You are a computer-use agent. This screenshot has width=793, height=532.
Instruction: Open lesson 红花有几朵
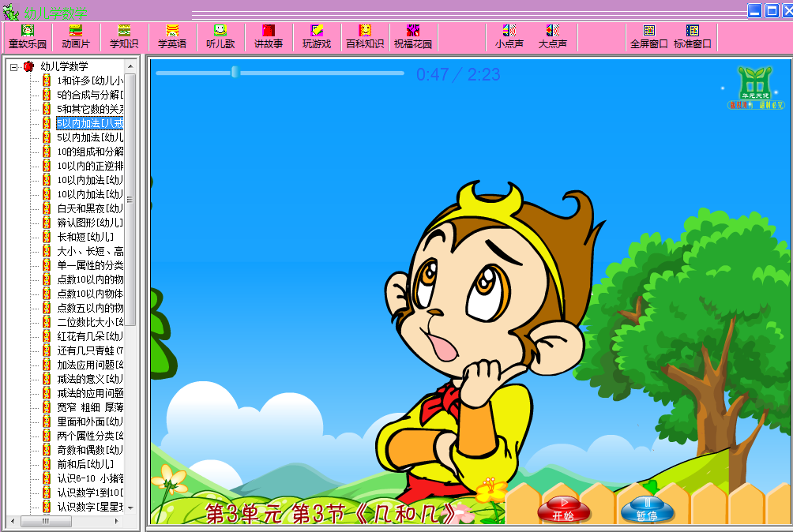[89, 336]
